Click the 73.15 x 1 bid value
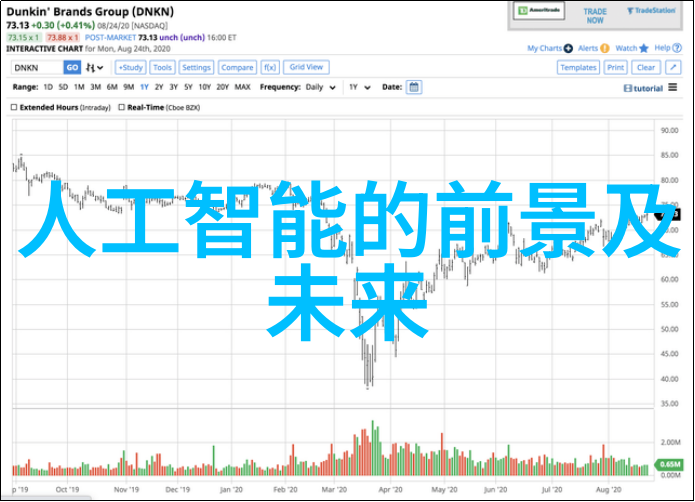This screenshot has height=502, width=695. 24,38
